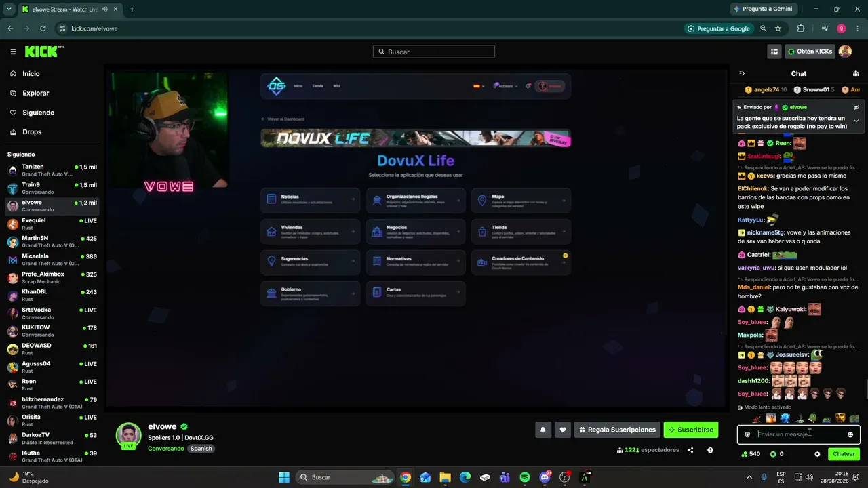Open the Chrome three-dot menu
Viewport: 868px width, 488px height.
(857, 28)
